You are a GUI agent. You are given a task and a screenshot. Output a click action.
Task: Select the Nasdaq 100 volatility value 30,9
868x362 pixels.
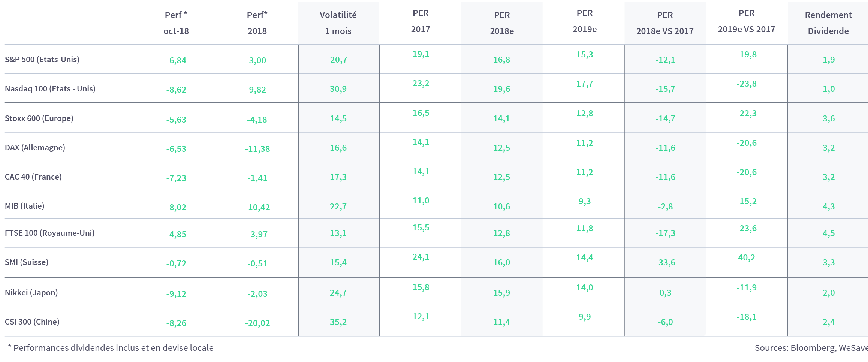(x=338, y=89)
